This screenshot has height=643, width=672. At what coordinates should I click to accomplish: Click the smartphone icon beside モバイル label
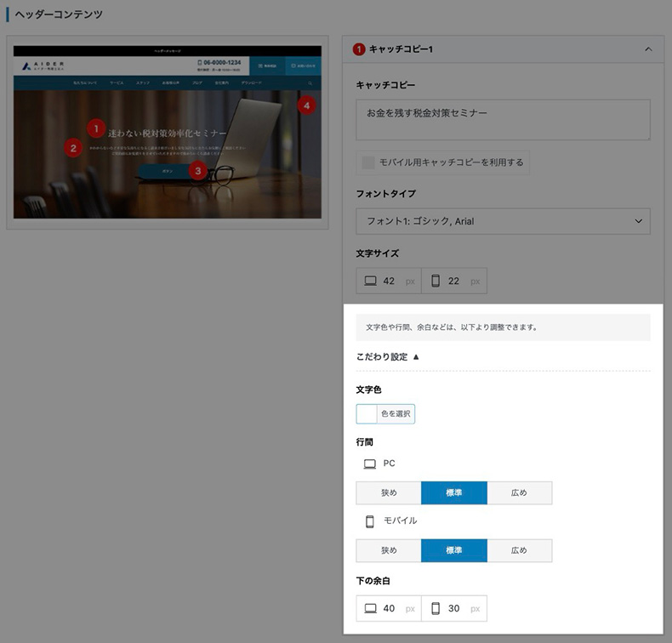click(369, 521)
